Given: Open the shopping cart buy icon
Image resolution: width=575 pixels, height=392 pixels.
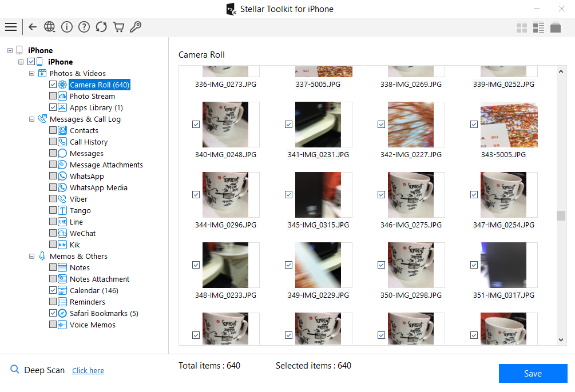Looking at the screenshot, I should (x=118, y=27).
